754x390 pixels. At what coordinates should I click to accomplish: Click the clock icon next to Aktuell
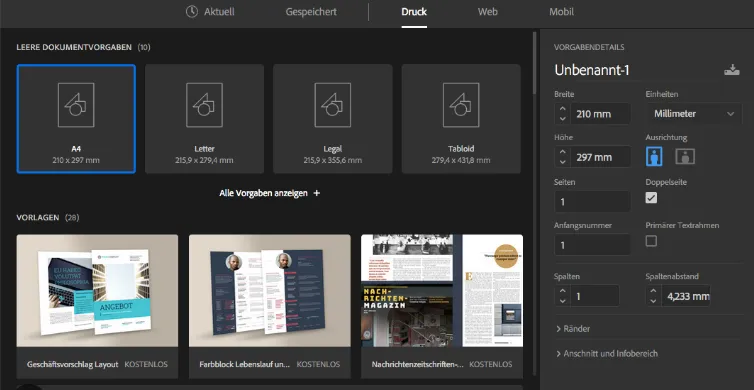click(192, 12)
